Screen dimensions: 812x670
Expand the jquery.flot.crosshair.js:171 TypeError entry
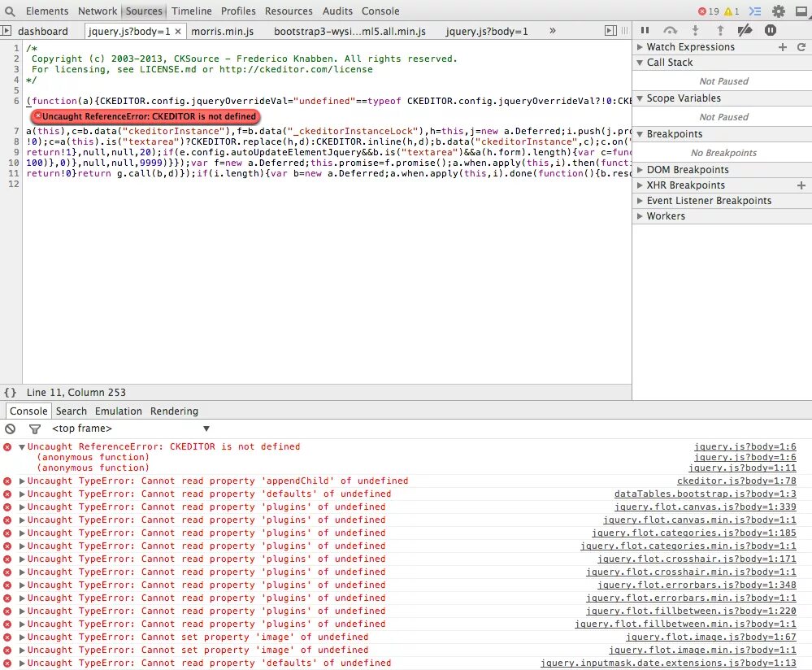tap(22, 559)
